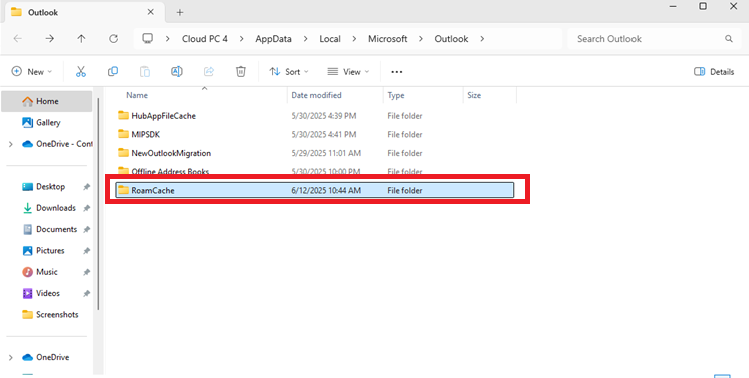
Task: Click the Forward navigation arrow
Action: 50,39
